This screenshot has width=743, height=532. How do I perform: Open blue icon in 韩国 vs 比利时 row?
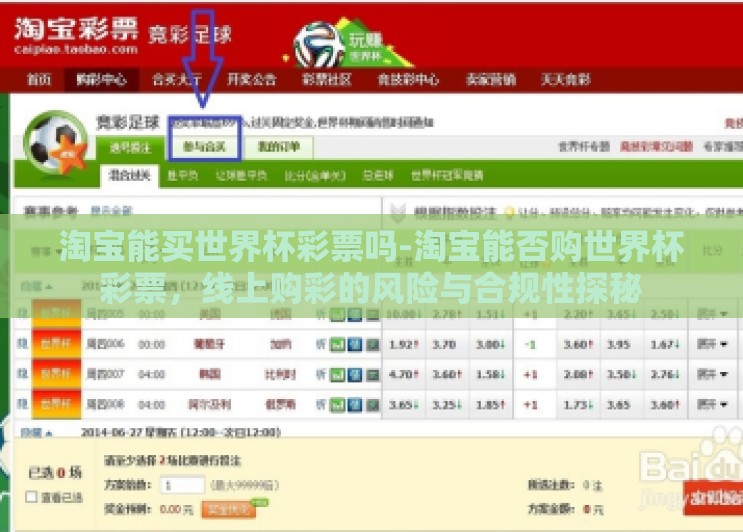[x=354, y=375]
